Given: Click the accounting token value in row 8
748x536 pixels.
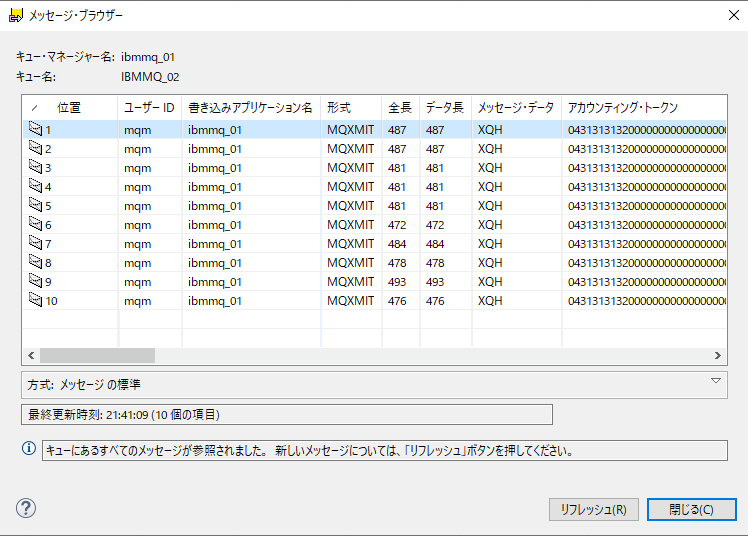Looking at the screenshot, I should [x=646, y=263].
